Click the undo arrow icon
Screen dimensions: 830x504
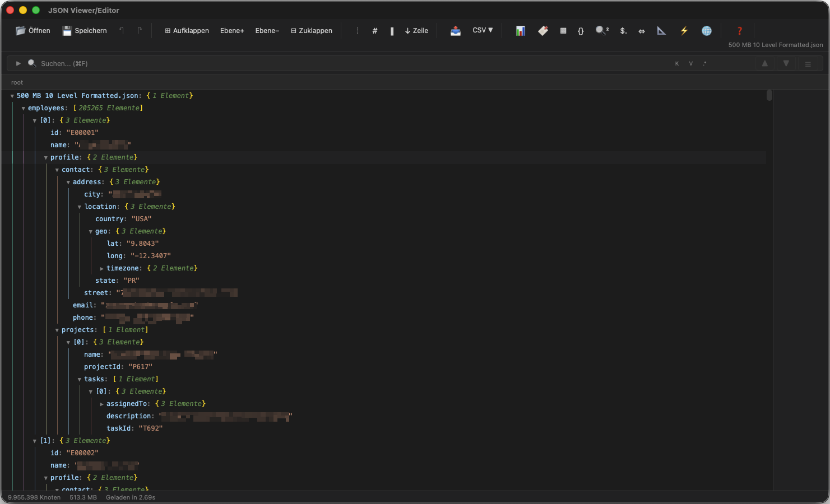[122, 31]
